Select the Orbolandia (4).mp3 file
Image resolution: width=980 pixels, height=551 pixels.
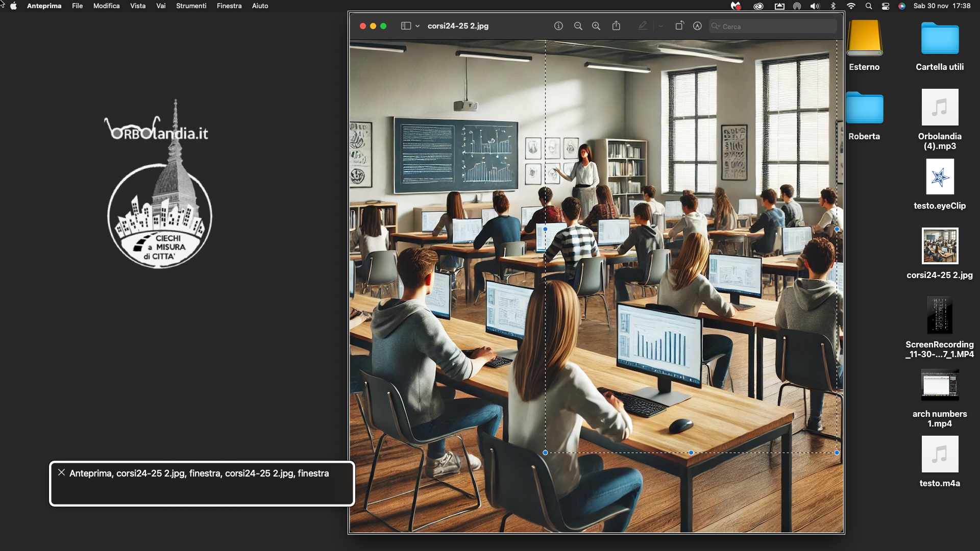[940, 107]
